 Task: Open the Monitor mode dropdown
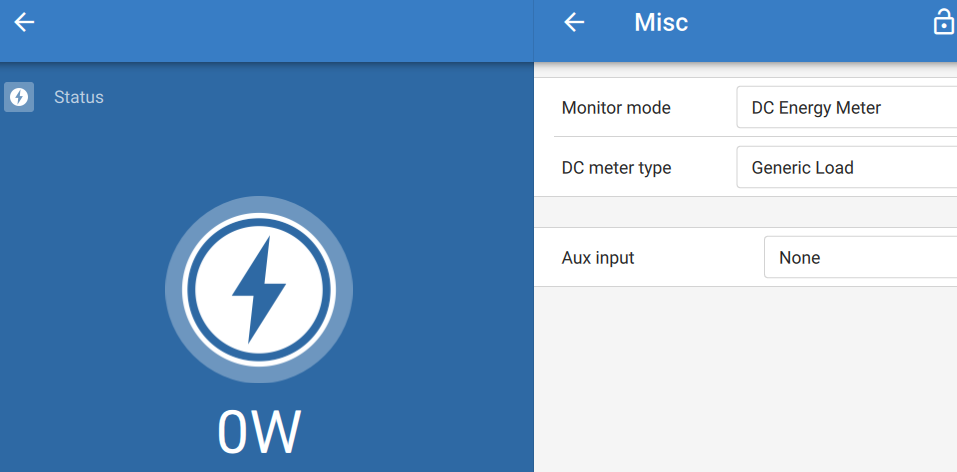[x=847, y=107]
